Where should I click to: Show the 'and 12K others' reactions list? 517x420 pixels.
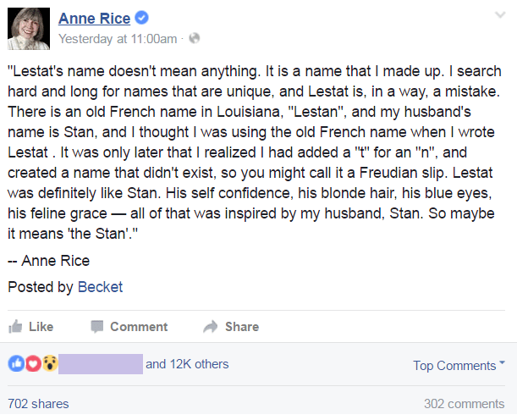187,364
